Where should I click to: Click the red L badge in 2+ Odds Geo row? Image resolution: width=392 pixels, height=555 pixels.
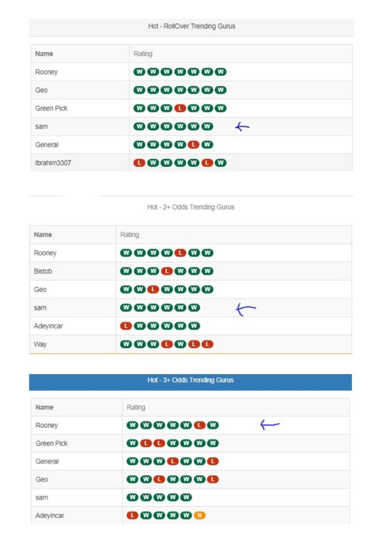[153, 289]
